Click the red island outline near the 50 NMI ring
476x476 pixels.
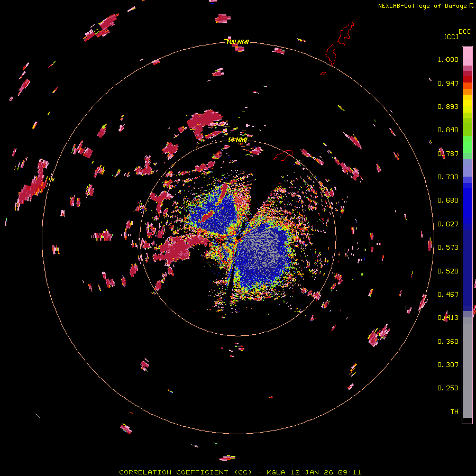[283, 155]
